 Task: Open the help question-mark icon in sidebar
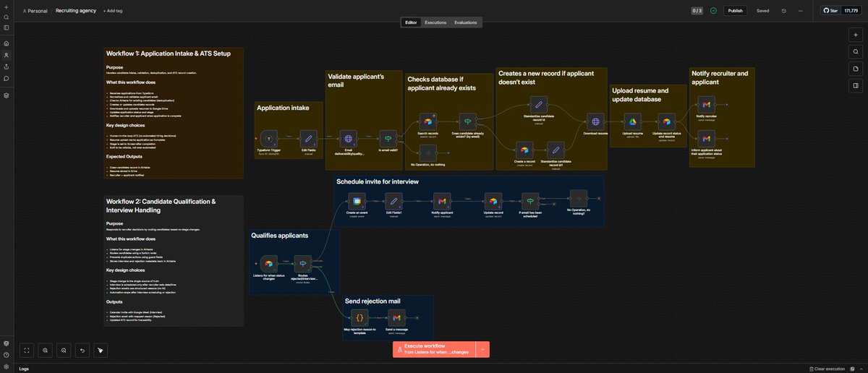tap(6, 355)
